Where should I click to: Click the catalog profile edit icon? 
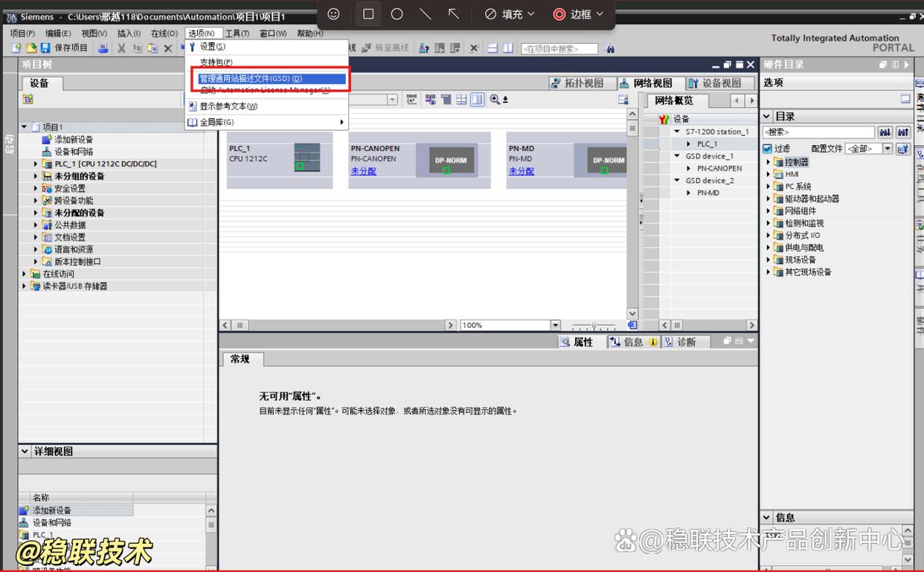point(903,149)
